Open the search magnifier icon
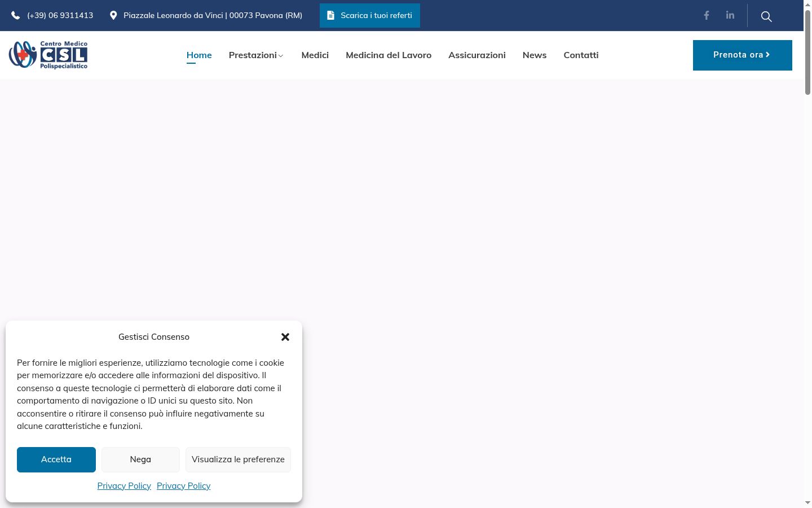812x508 pixels. pyautogui.click(x=766, y=16)
